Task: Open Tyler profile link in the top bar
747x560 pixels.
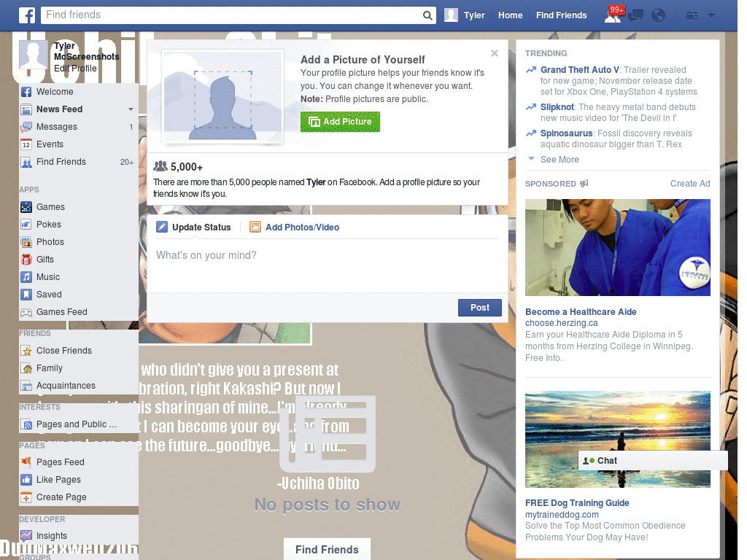Action: (x=474, y=15)
